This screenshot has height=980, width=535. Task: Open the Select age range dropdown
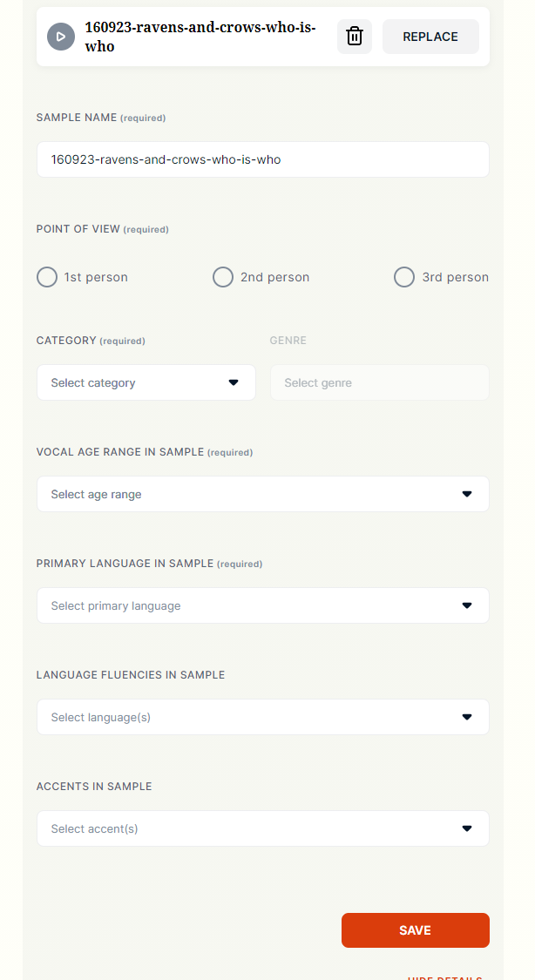pos(263,495)
